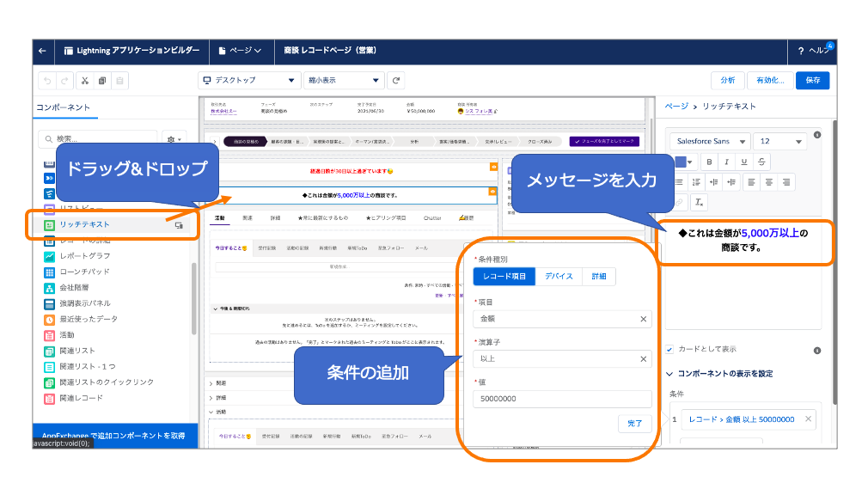Toggle the カードとして表示 checkbox
Image resolution: width=868 pixels, height=489 pixels.
click(669, 350)
